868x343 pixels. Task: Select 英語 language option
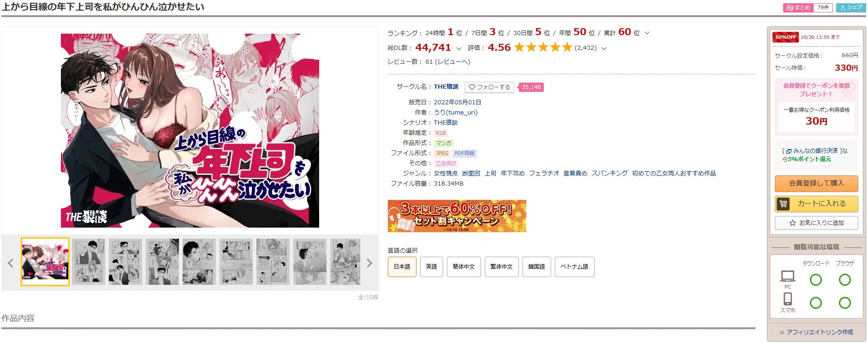pyautogui.click(x=431, y=267)
